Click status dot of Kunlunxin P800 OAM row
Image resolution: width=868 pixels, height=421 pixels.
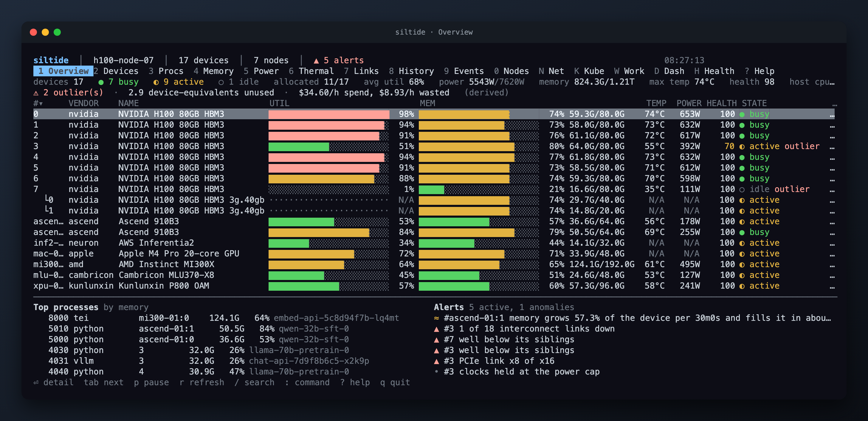[742, 286]
